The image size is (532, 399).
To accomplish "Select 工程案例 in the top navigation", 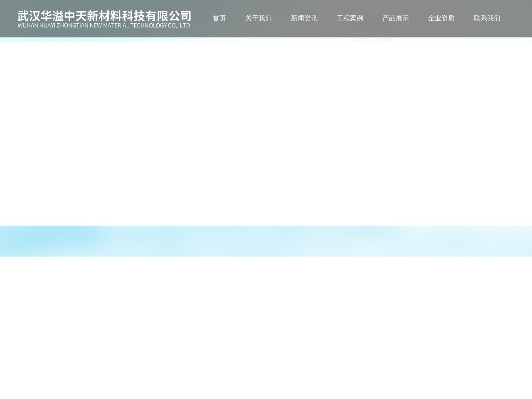I will pos(350,18).
